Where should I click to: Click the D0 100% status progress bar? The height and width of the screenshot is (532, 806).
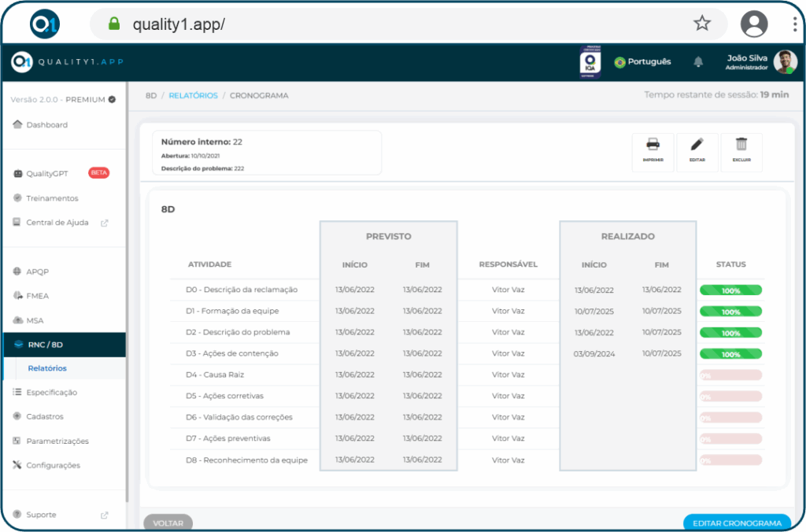click(730, 290)
